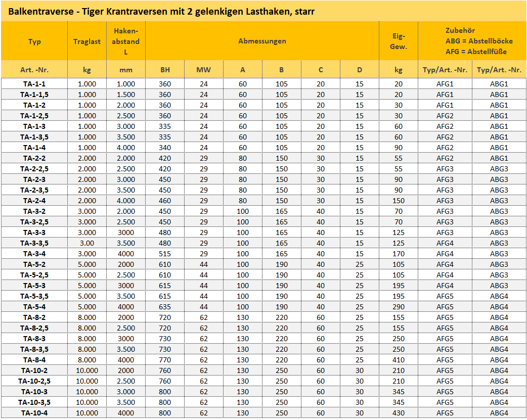This screenshot has width=527, height=420.
Task: Click row label 'TA-3-3'
Action: [34, 232]
